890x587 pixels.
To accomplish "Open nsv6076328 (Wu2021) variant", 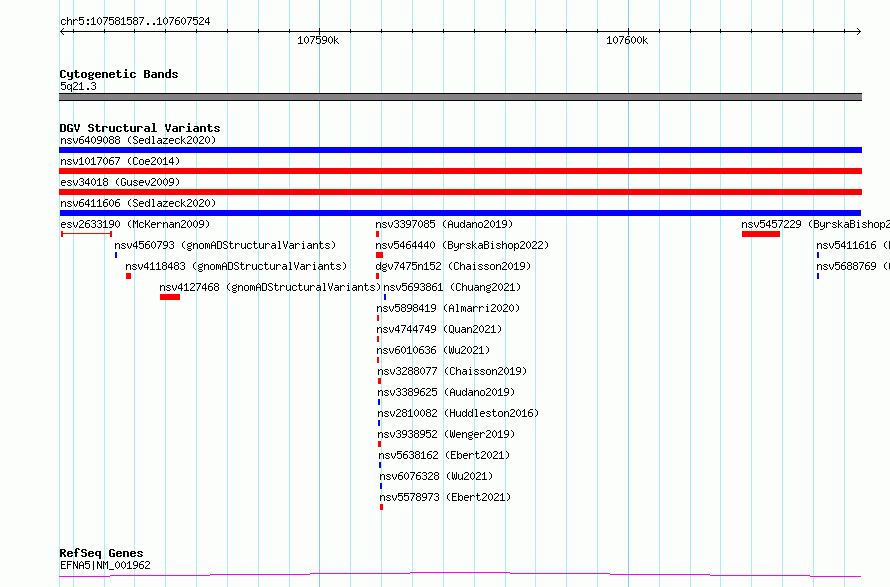I will (x=436, y=476).
